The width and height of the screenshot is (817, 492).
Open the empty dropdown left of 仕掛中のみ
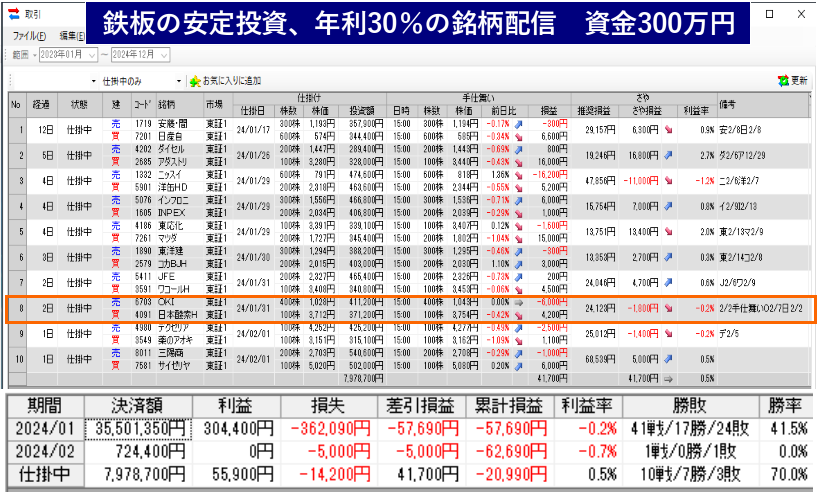coord(93,80)
